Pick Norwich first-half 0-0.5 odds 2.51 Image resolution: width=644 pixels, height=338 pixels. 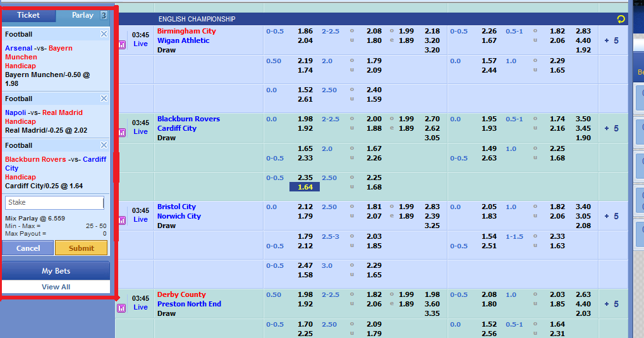point(489,246)
